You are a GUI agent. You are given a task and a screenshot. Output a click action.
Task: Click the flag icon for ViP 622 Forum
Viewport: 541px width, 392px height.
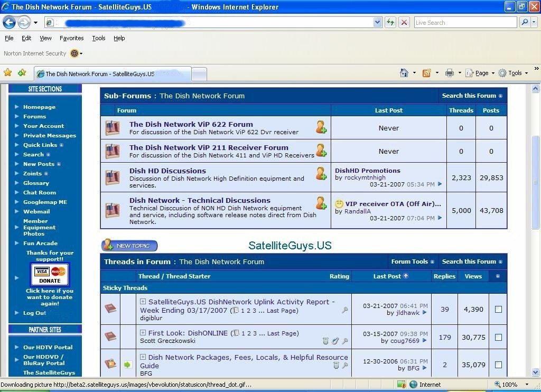pos(113,128)
